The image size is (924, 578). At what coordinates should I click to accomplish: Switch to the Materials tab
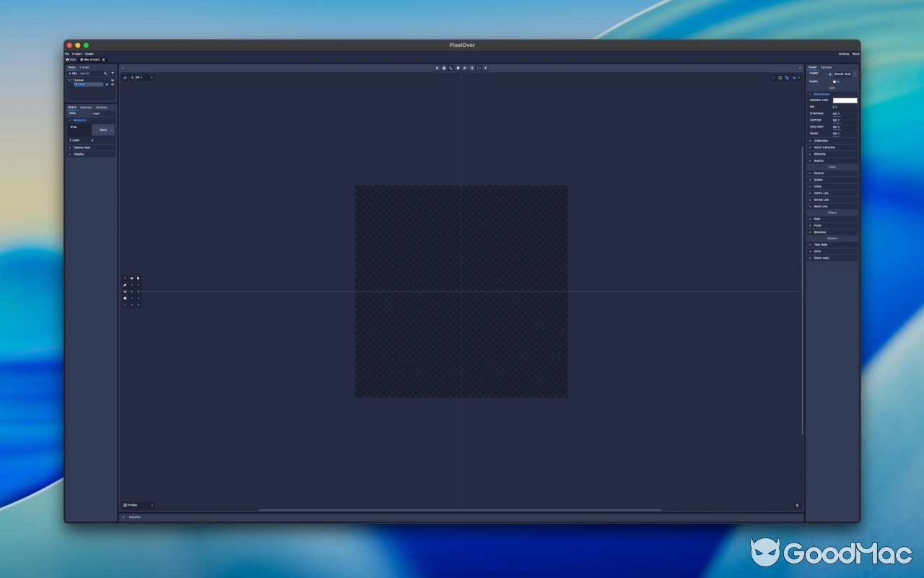click(86, 107)
